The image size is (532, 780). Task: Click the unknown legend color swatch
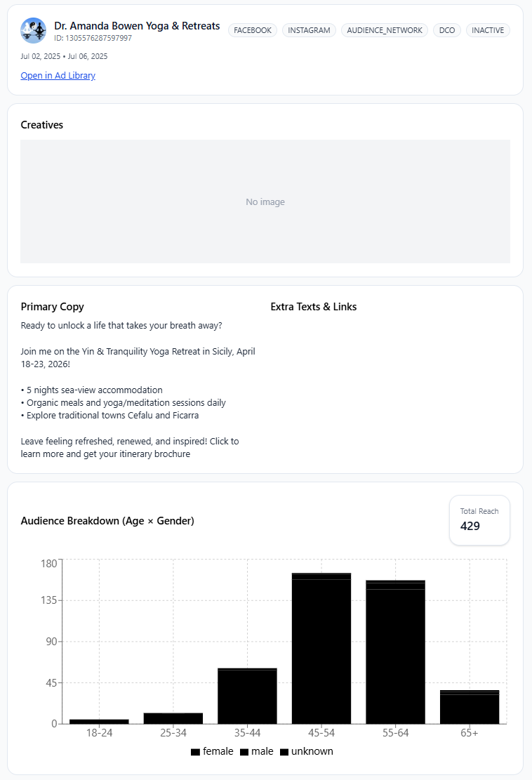click(x=284, y=752)
